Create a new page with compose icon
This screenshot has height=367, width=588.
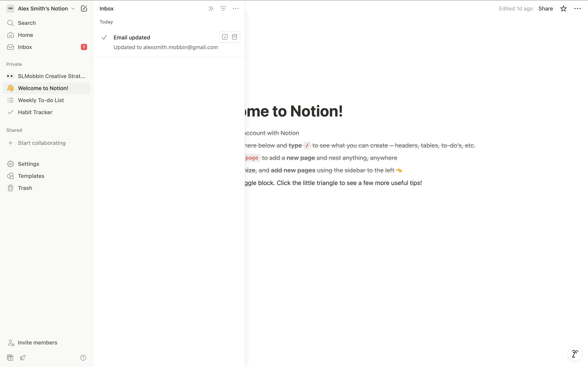[84, 9]
